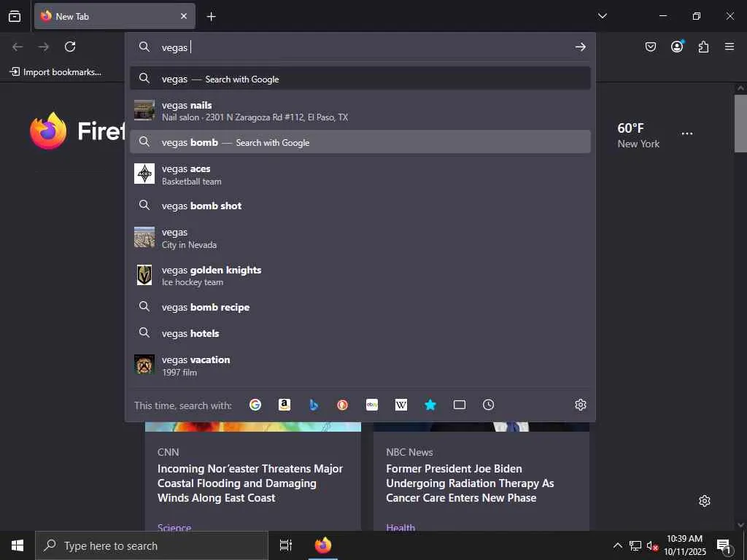Open the list all tabs chevron
Image resolution: width=747 pixels, height=560 pixels.
click(x=602, y=16)
